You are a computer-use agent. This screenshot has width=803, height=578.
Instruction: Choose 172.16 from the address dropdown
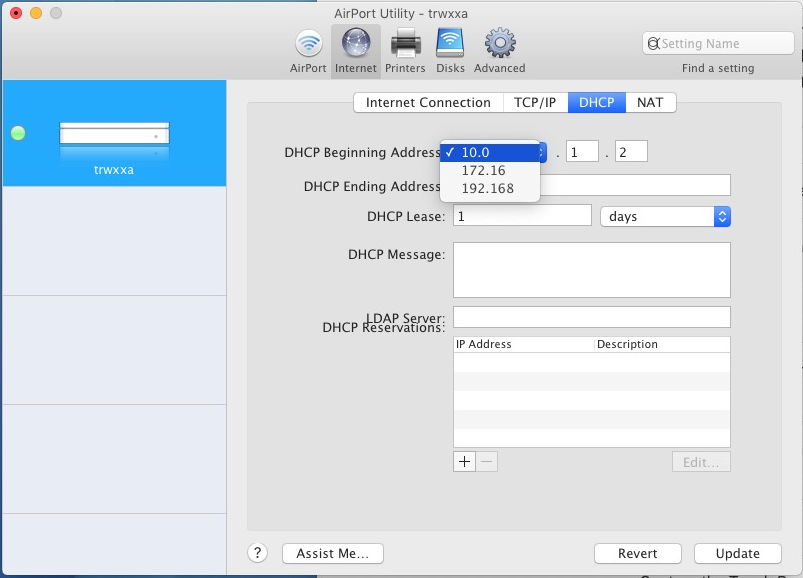tap(483, 170)
